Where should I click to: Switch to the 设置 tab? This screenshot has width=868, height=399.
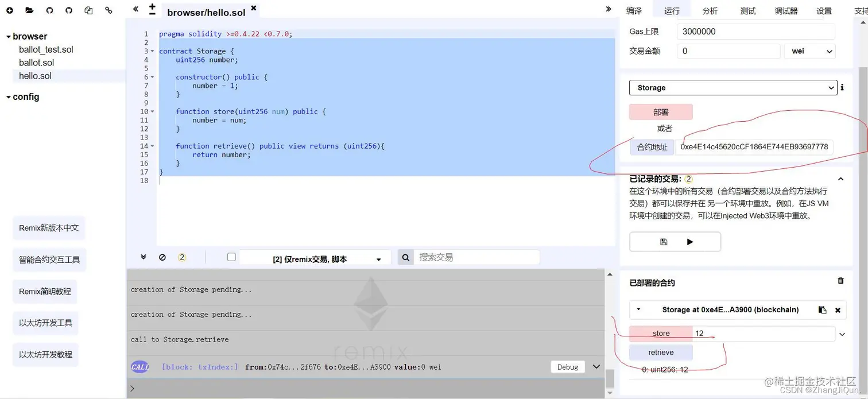[x=824, y=10]
